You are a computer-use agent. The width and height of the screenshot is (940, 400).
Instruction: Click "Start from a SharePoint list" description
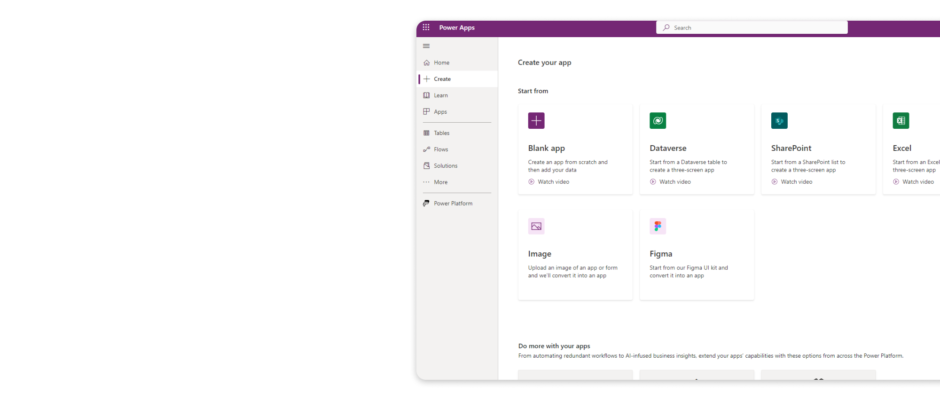pos(808,166)
